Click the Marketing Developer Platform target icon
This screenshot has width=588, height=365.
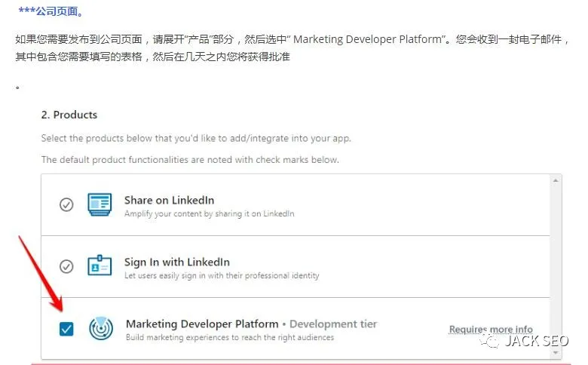tap(101, 328)
